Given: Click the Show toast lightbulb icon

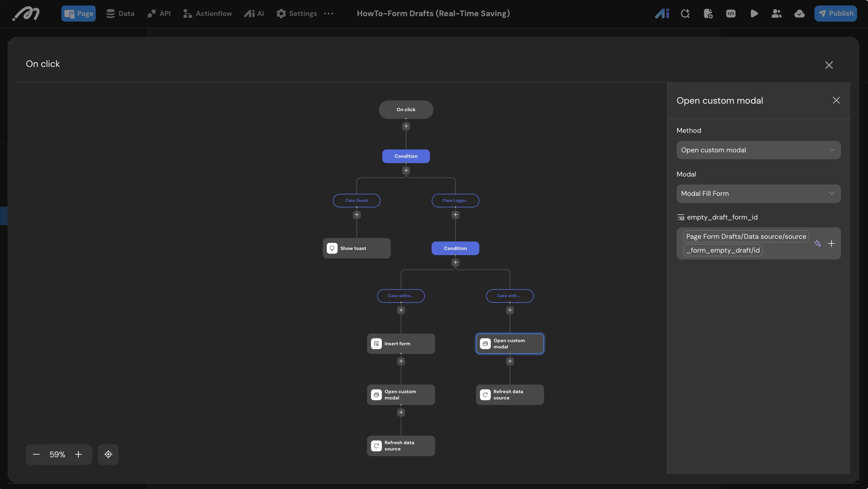Looking at the screenshot, I should tap(332, 248).
